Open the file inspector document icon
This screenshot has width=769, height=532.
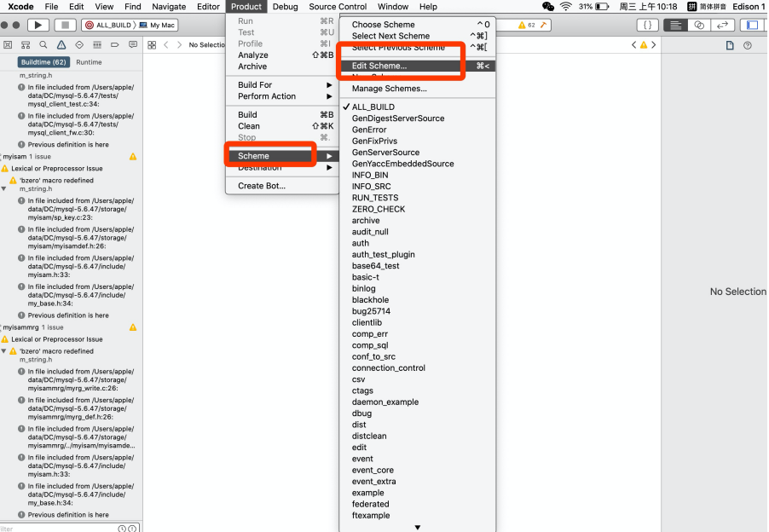[x=730, y=45]
